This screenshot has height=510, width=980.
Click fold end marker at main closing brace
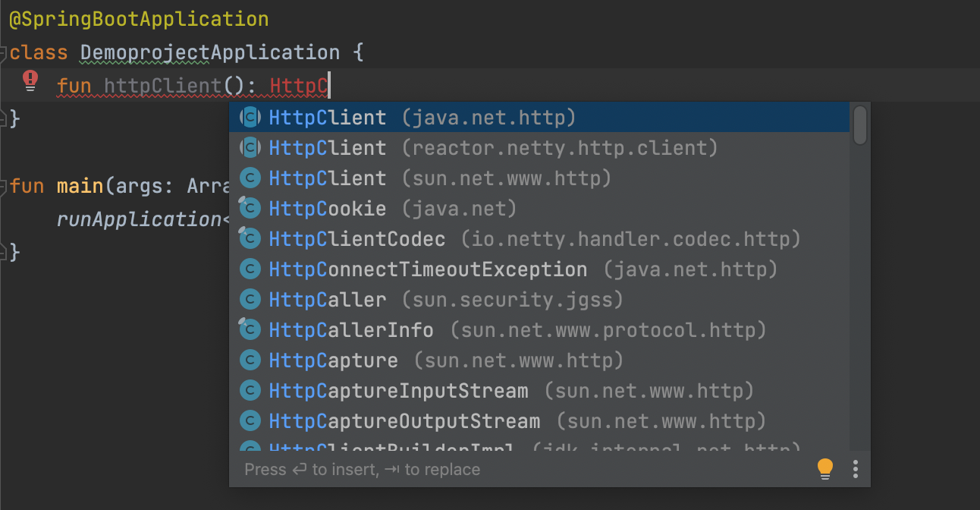(3, 252)
